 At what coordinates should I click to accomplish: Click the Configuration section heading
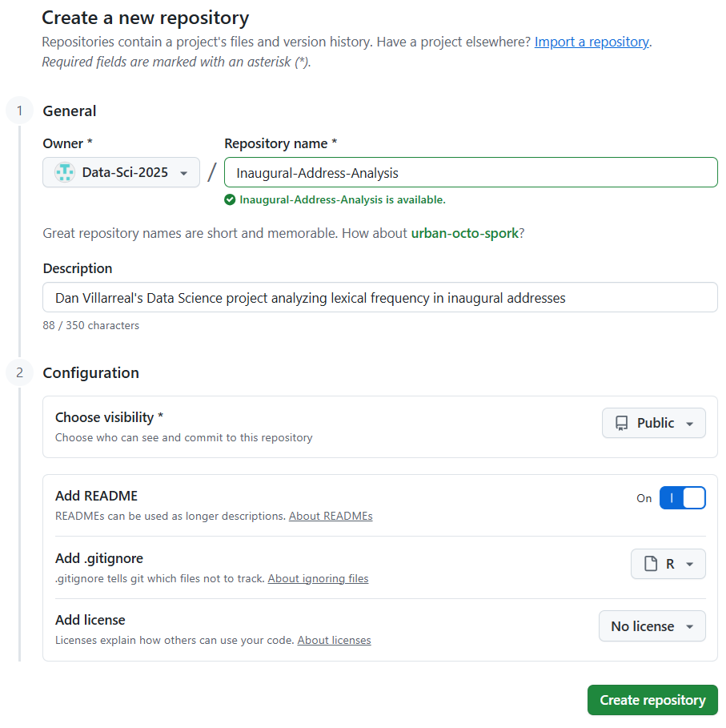click(x=90, y=372)
